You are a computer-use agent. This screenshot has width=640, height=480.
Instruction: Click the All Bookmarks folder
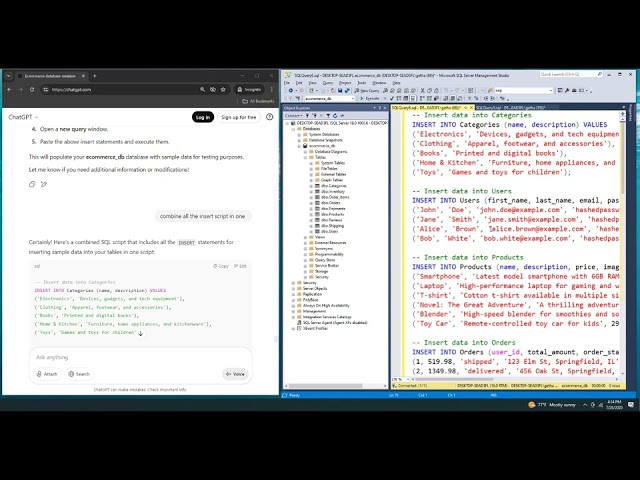tap(258, 101)
